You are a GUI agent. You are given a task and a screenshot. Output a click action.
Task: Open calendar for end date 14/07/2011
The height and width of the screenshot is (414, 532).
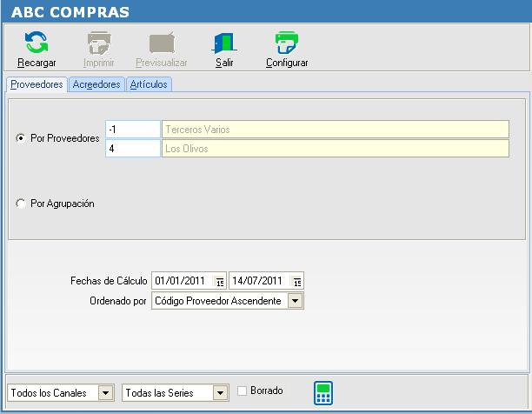297,281
